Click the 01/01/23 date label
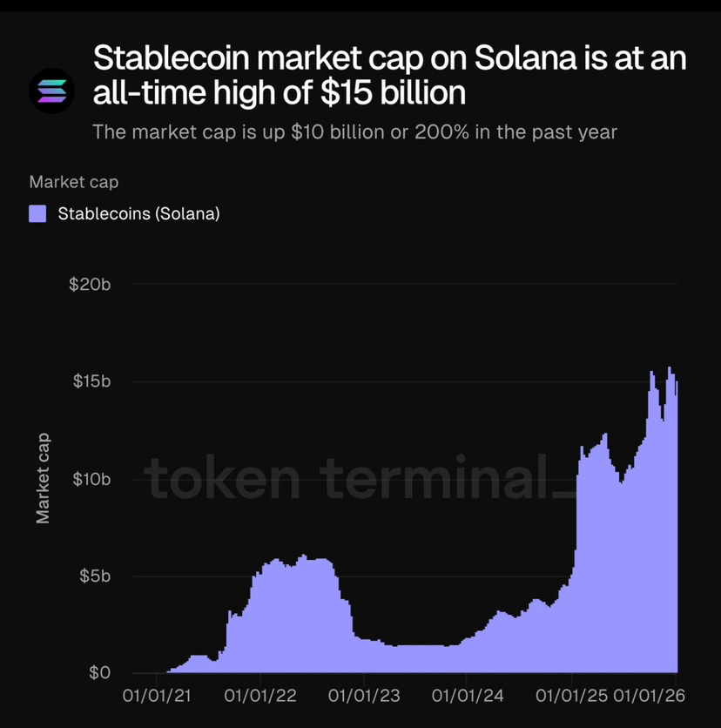Image resolution: width=721 pixels, height=728 pixels. tap(363, 696)
